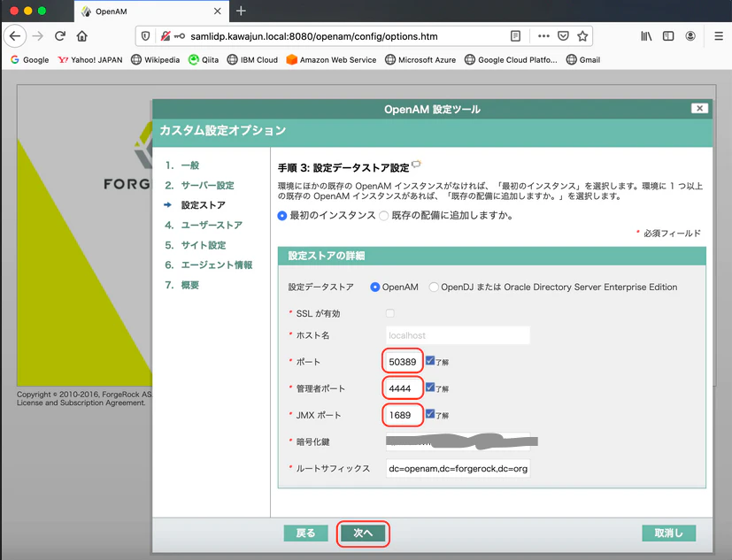Open the Library icon in the toolbar
Image resolution: width=732 pixels, height=560 pixels.
click(646, 36)
